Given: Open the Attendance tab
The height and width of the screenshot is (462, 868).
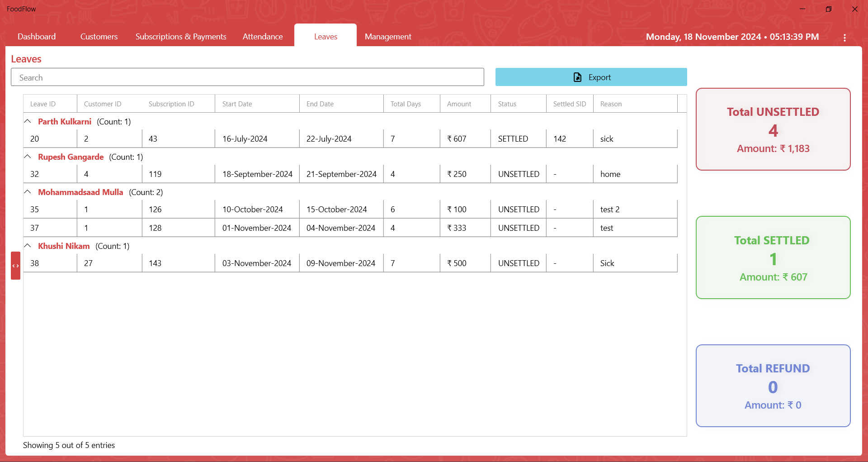Looking at the screenshot, I should [263, 37].
